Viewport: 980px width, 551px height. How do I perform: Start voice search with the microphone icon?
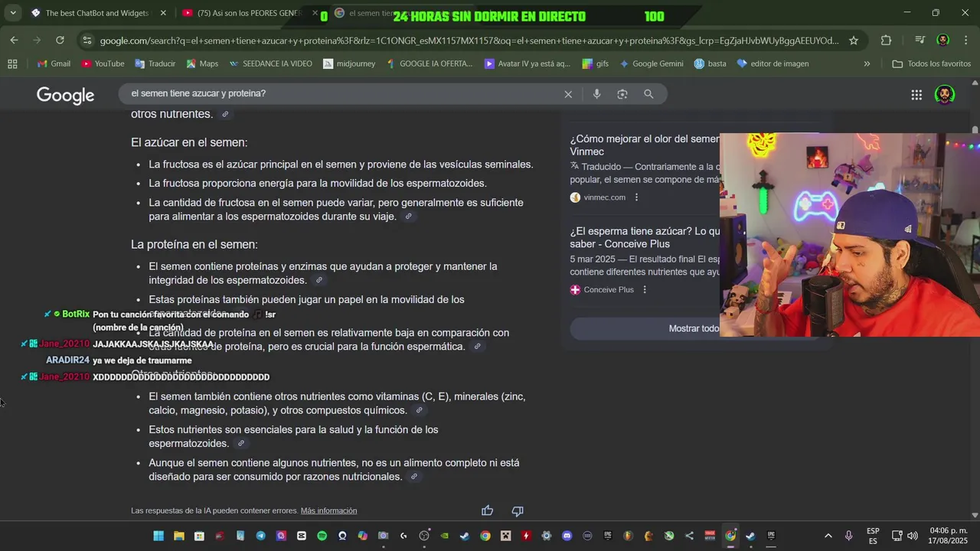[x=596, y=94]
